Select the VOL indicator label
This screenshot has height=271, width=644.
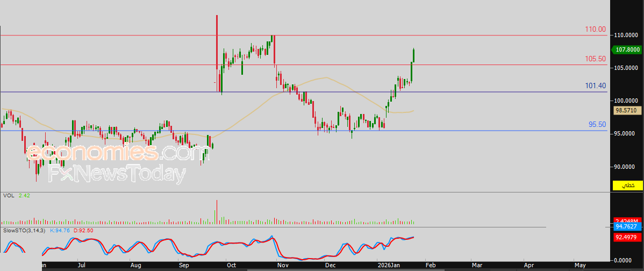tap(9, 196)
